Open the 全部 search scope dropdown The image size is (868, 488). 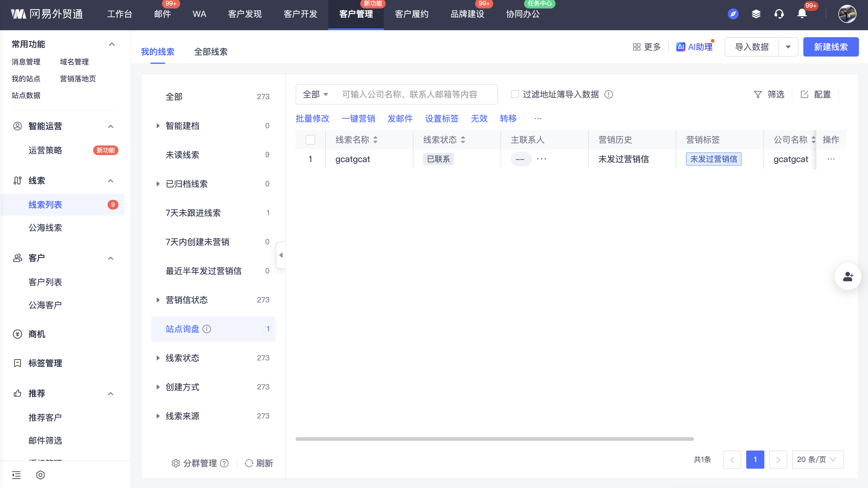pos(316,94)
